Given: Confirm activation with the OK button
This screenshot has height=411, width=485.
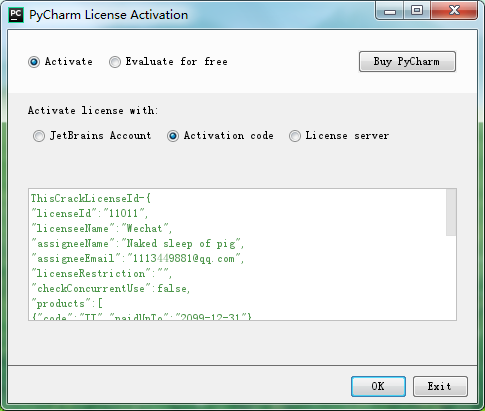Looking at the screenshot, I should [x=378, y=387].
